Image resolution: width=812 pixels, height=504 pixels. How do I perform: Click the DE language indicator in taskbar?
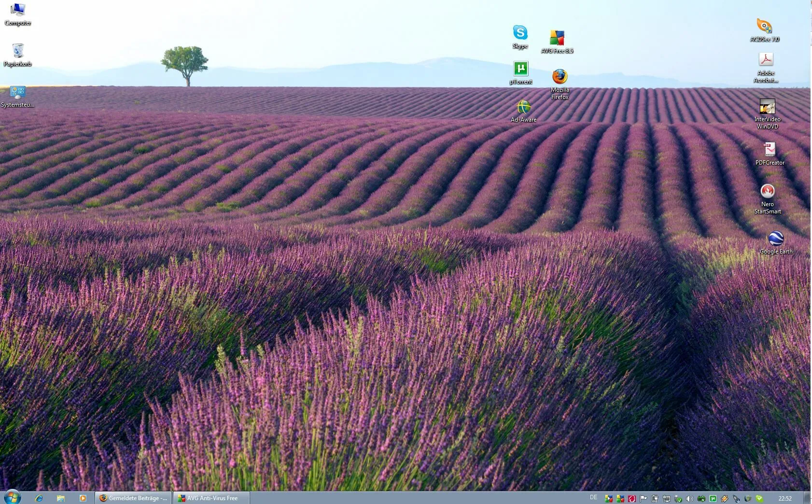click(x=593, y=498)
